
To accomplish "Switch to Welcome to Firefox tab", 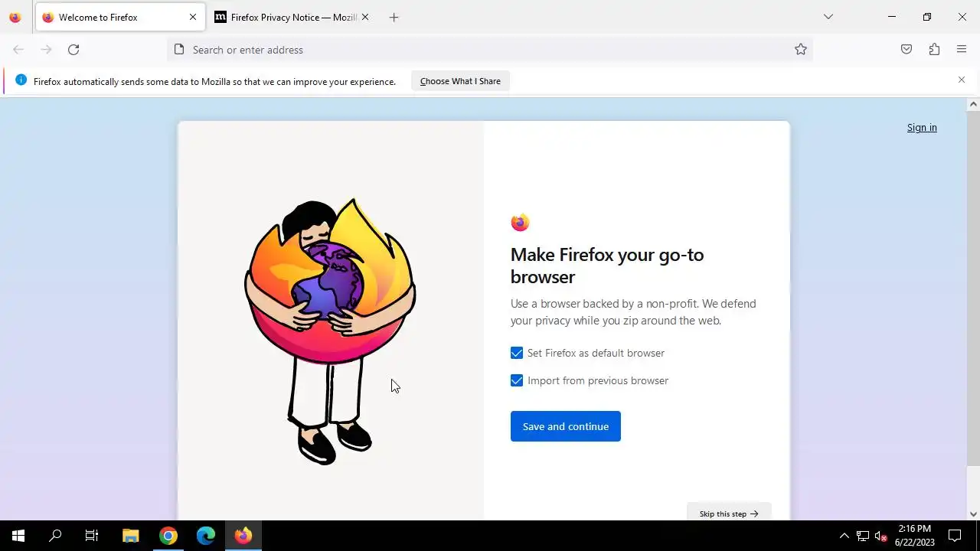I will [x=120, y=17].
